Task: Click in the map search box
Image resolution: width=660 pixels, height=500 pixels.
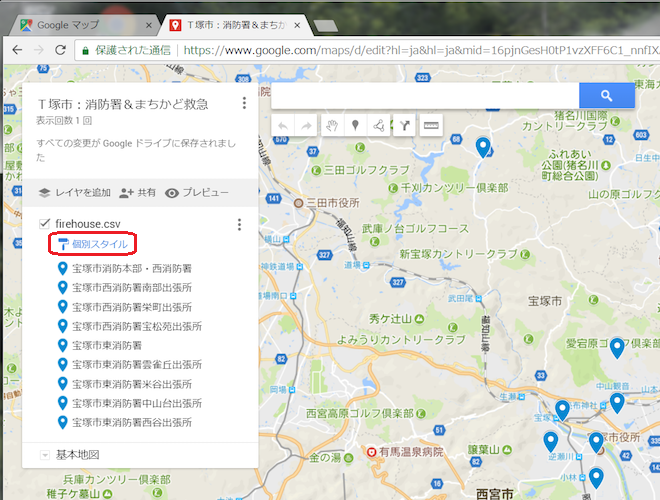Action: [425, 96]
